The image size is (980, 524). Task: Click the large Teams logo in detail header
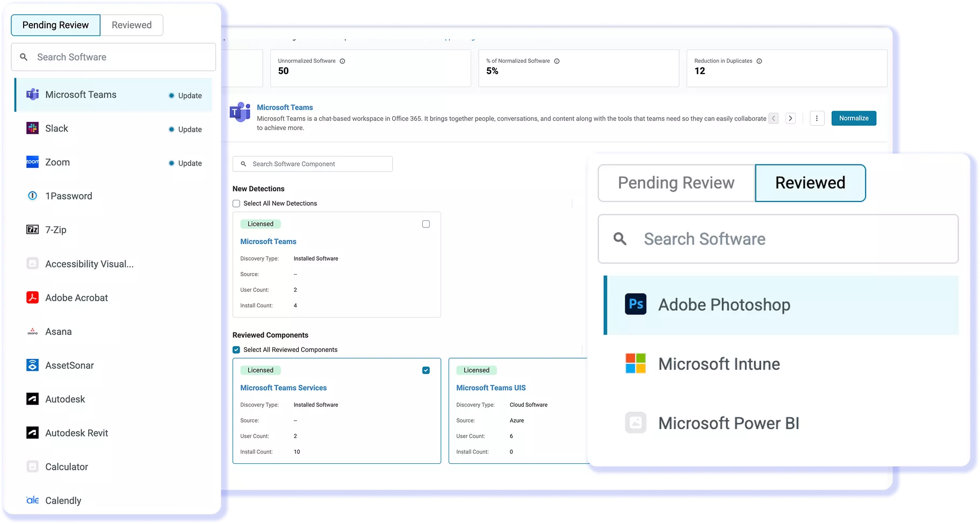(x=240, y=112)
